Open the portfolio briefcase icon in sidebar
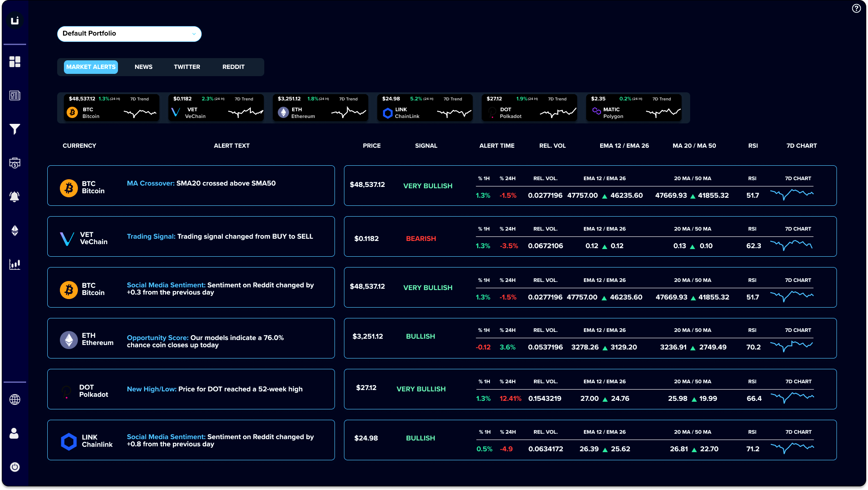This screenshot has height=490, width=868. (15, 163)
